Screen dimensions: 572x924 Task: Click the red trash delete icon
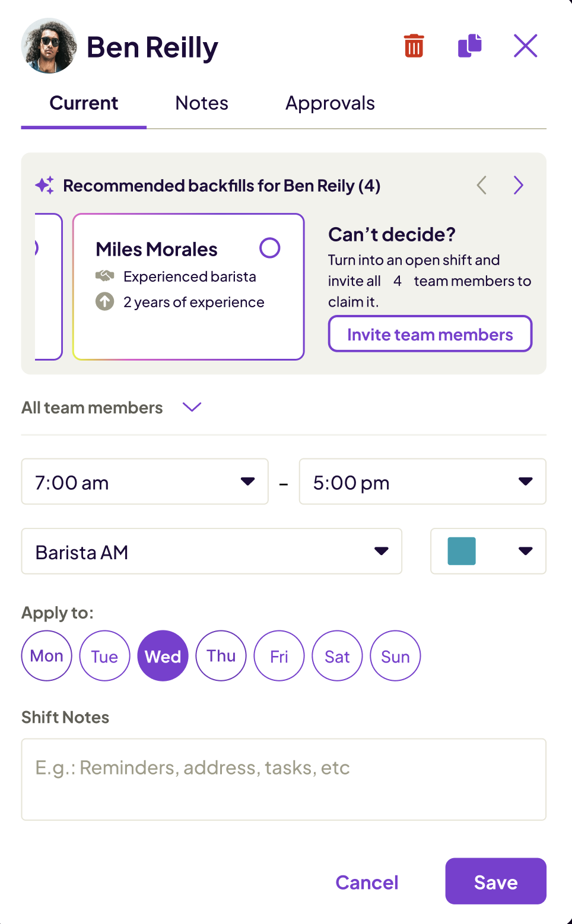(414, 46)
